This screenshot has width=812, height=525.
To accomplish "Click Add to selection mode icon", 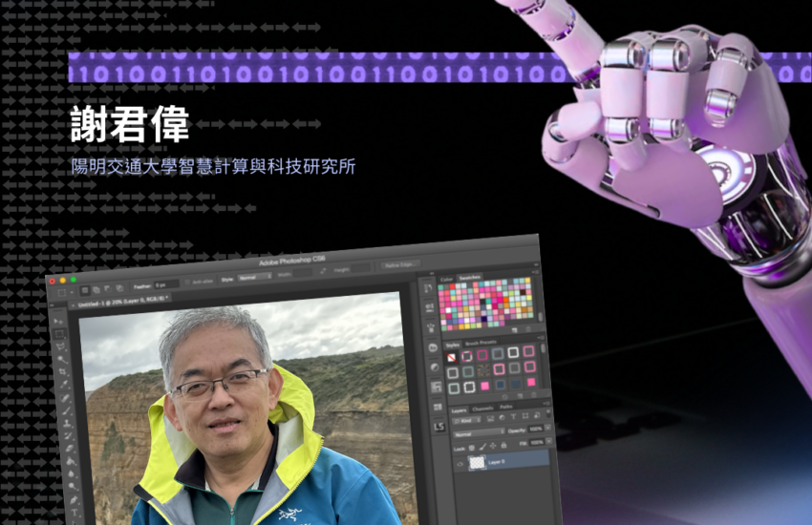I will point(96,289).
